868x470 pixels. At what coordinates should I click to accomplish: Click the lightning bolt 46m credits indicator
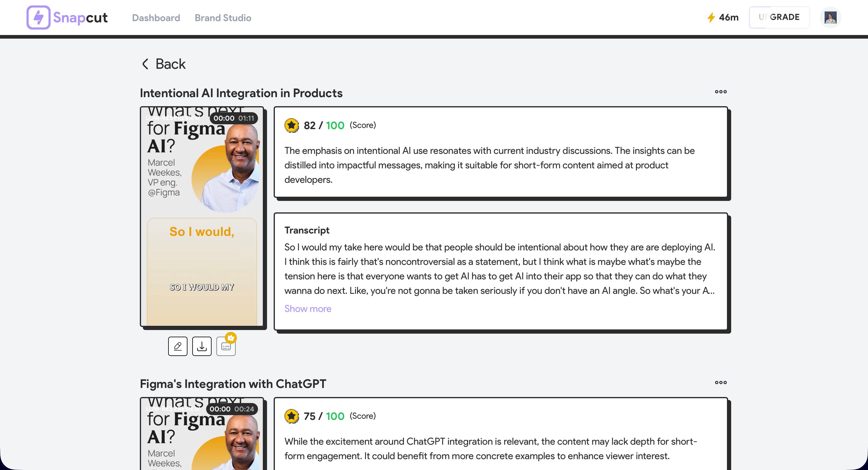click(x=722, y=17)
